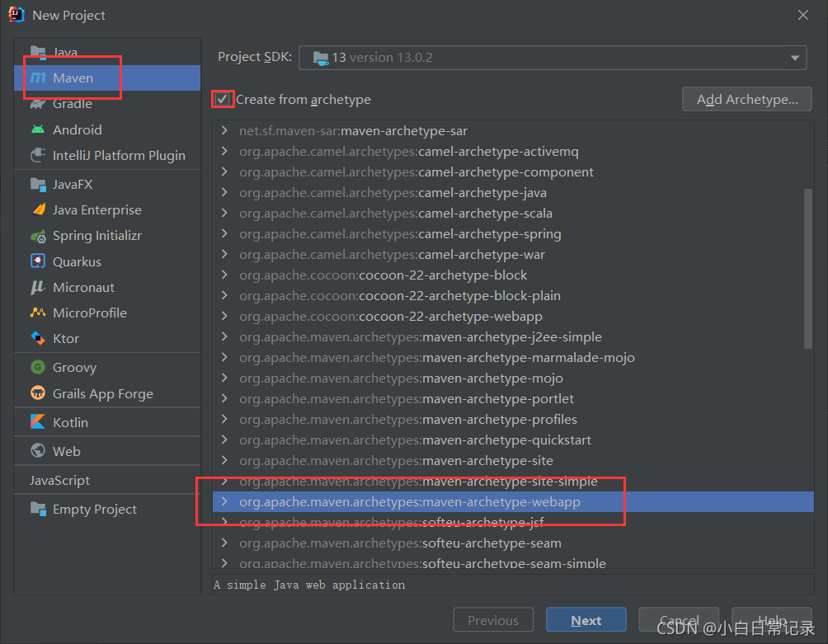Expand camel-archetype-component node

[224, 172]
